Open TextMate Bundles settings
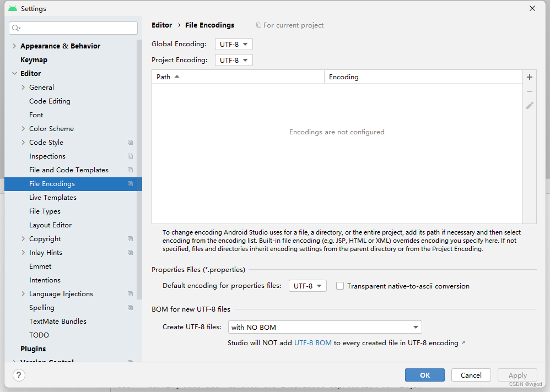 [x=58, y=321]
